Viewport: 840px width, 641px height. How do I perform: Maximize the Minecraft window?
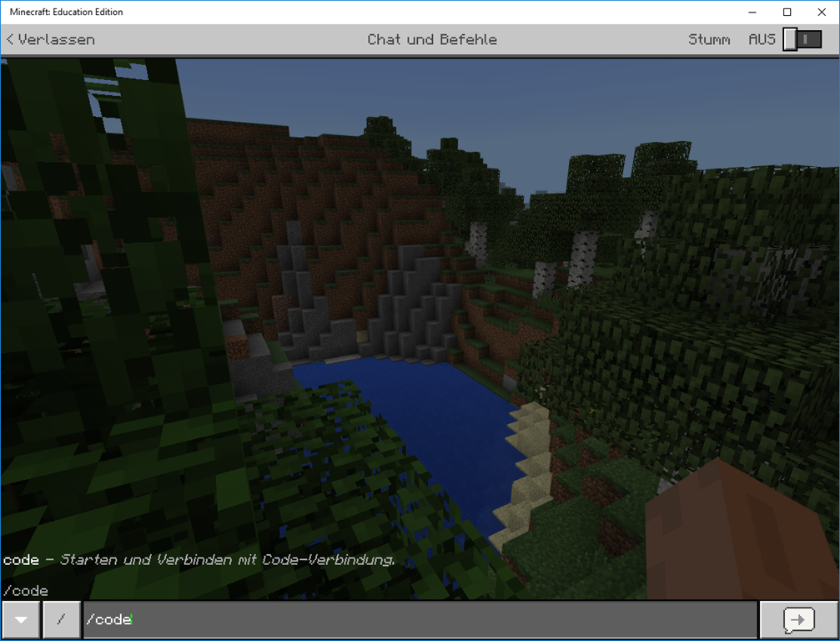click(x=787, y=12)
